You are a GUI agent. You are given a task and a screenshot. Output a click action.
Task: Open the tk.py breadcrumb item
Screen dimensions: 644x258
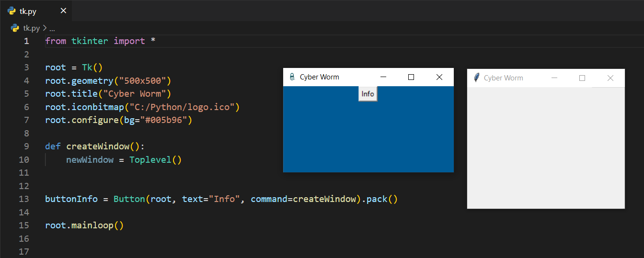32,28
